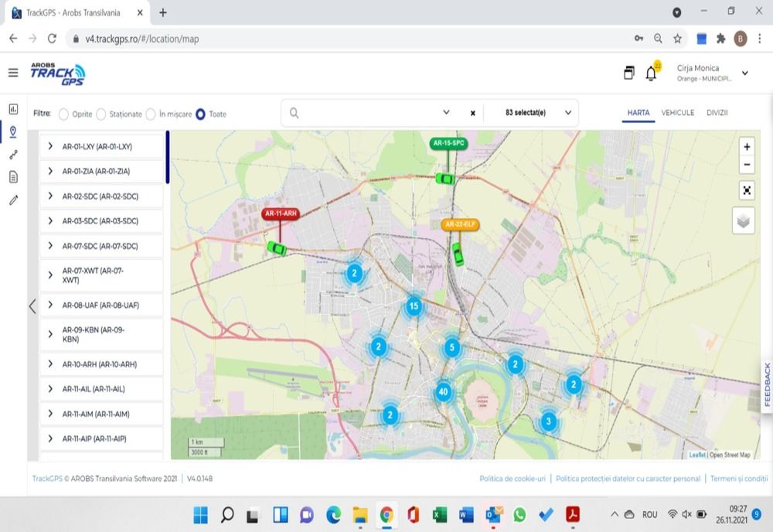Select the location pin icon in the sidebar

click(12, 132)
